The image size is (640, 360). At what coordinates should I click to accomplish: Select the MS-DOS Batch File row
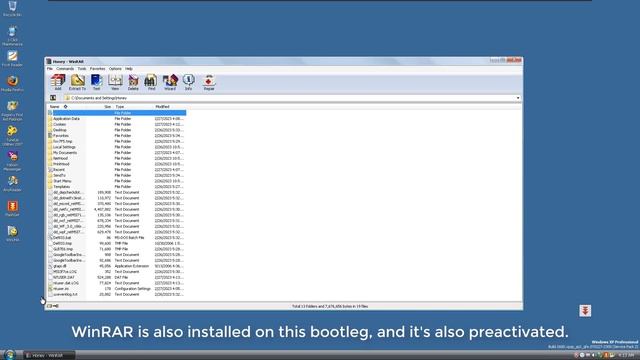click(117, 238)
